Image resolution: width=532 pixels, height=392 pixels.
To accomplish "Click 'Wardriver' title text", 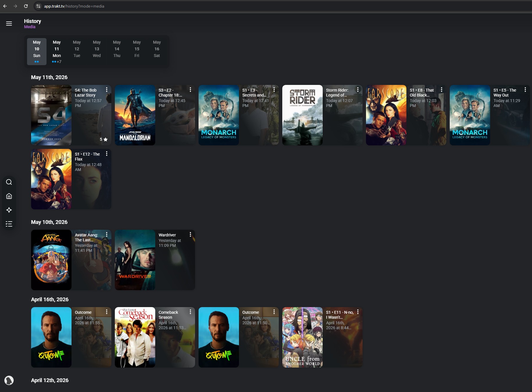I will click(x=167, y=235).
